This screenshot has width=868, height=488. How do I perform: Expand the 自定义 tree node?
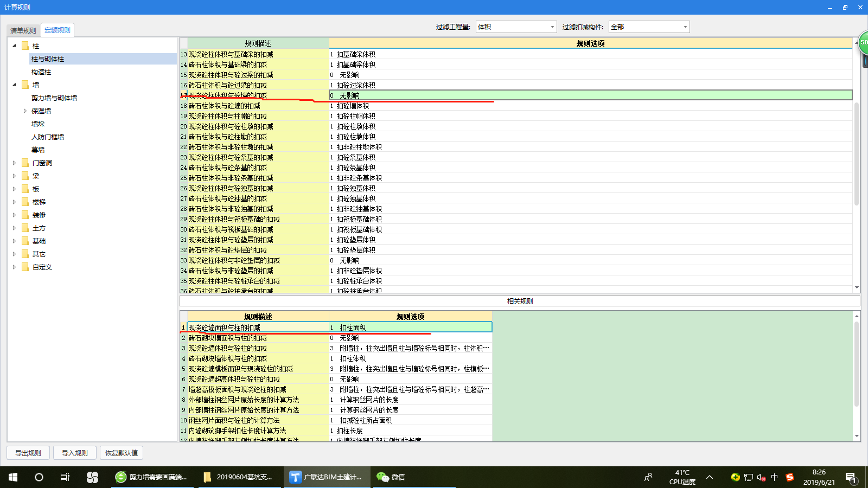pos(14,267)
